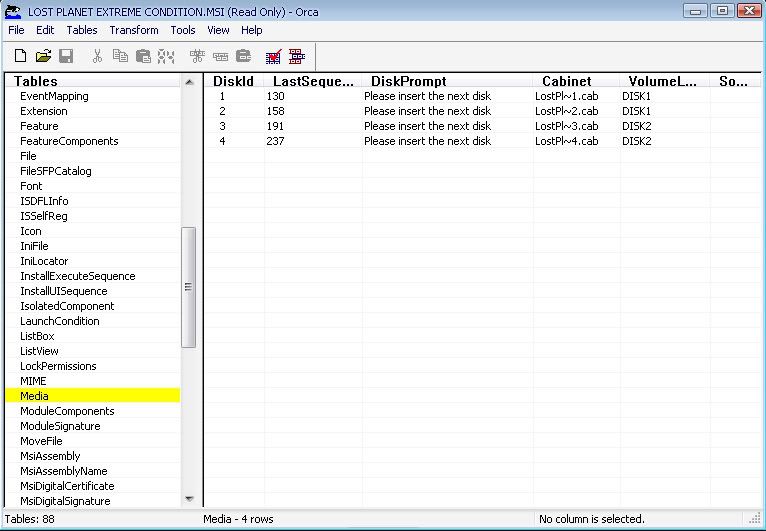Click the Tables list header
This screenshot has width=766, height=531.
click(x=93, y=81)
